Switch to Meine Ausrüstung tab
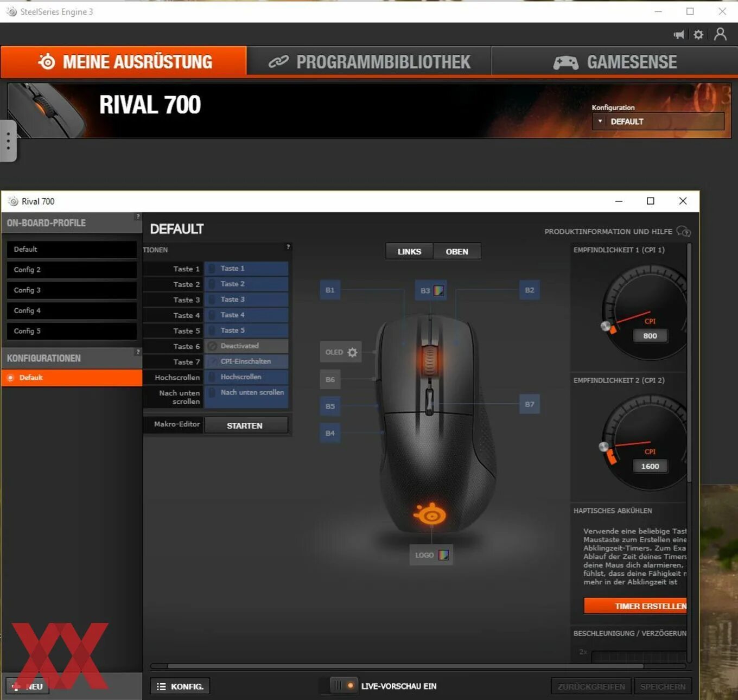The height and width of the screenshot is (700, 738). click(x=124, y=62)
